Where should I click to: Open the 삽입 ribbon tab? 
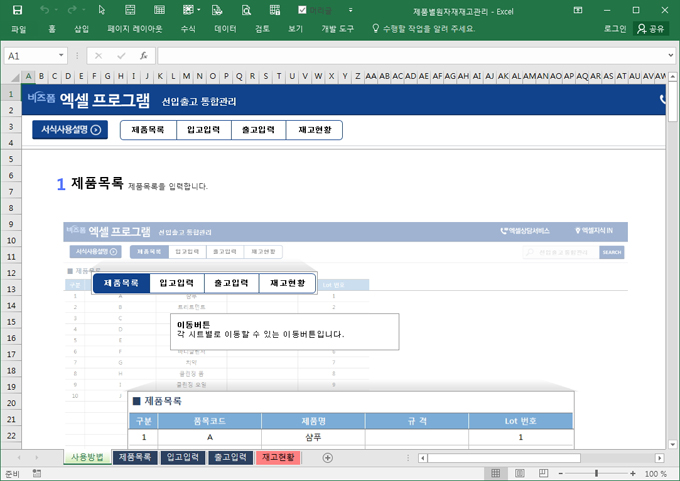[x=81, y=29]
